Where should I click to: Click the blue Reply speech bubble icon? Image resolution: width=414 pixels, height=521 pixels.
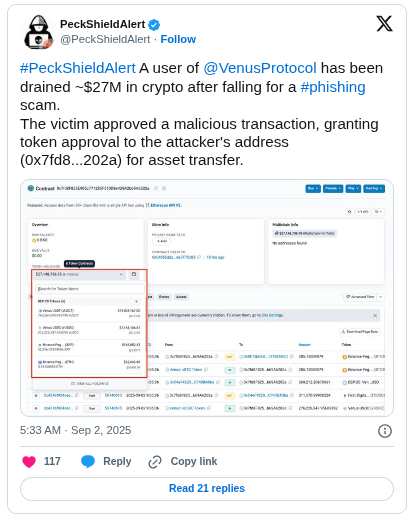pyautogui.click(x=88, y=461)
